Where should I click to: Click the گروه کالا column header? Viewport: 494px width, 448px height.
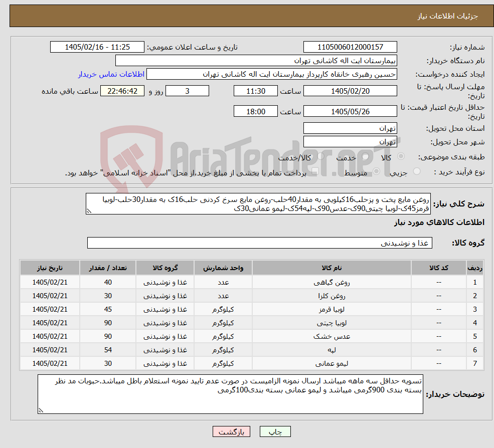point(165,268)
